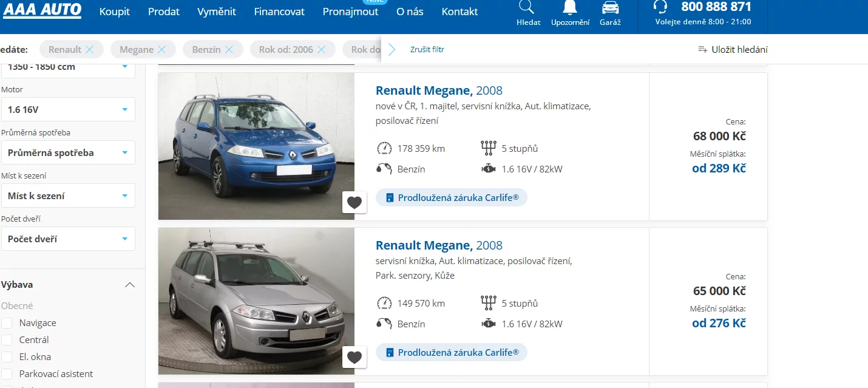Open the Prodat menu

[x=164, y=12]
